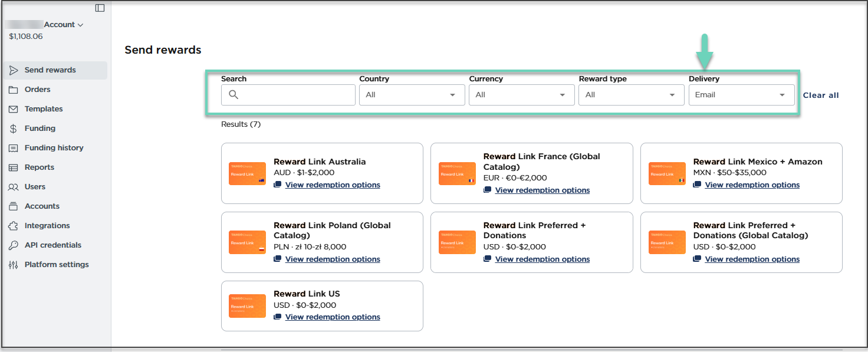
Task: Click into the Search input field
Action: pos(295,95)
